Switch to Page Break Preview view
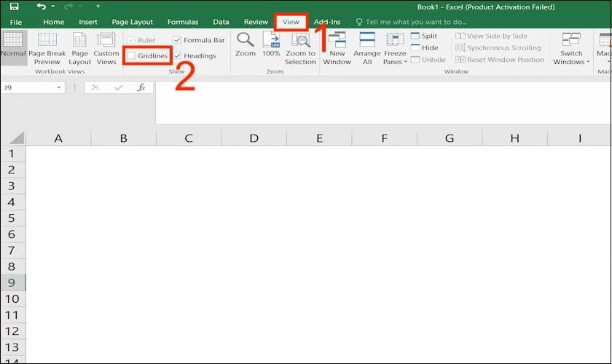612x364 pixels. point(47,49)
